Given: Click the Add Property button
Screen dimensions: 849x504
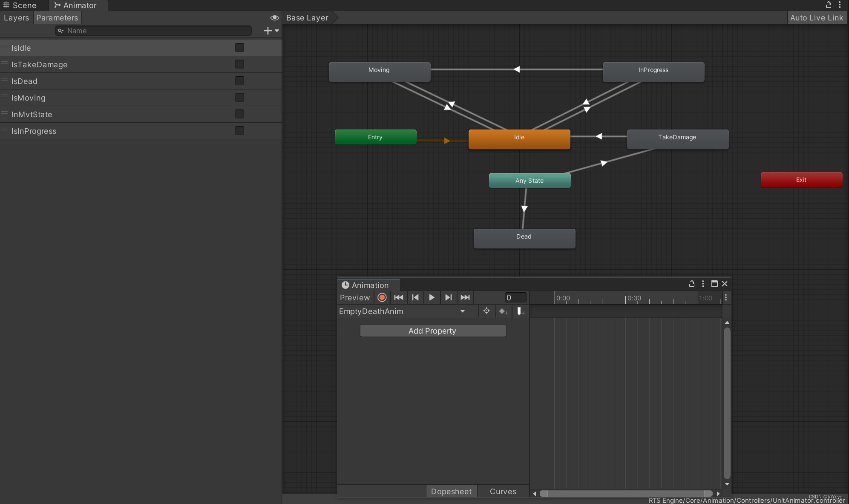Looking at the screenshot, I should pyautogui.click(x=432, y=331).
